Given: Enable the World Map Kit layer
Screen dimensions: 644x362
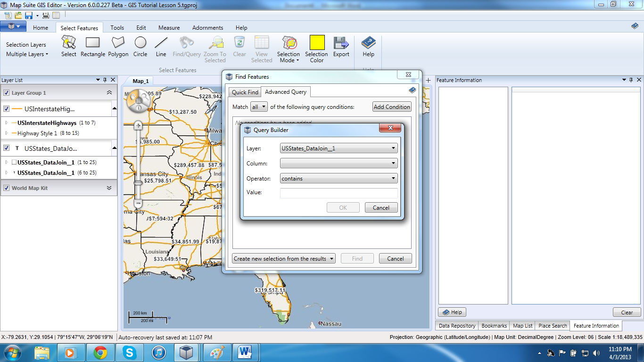Looking at the screenshot, I should 6,188.
